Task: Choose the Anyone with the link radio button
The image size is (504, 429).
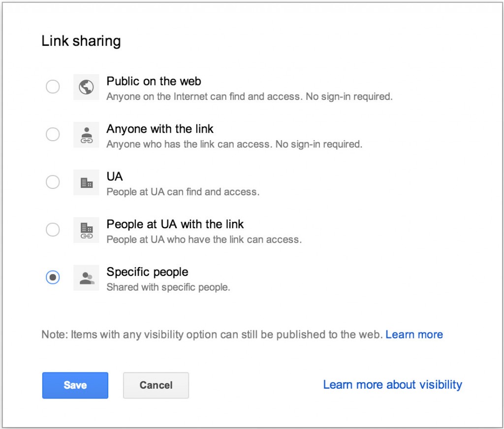Action: pos(53,134)
